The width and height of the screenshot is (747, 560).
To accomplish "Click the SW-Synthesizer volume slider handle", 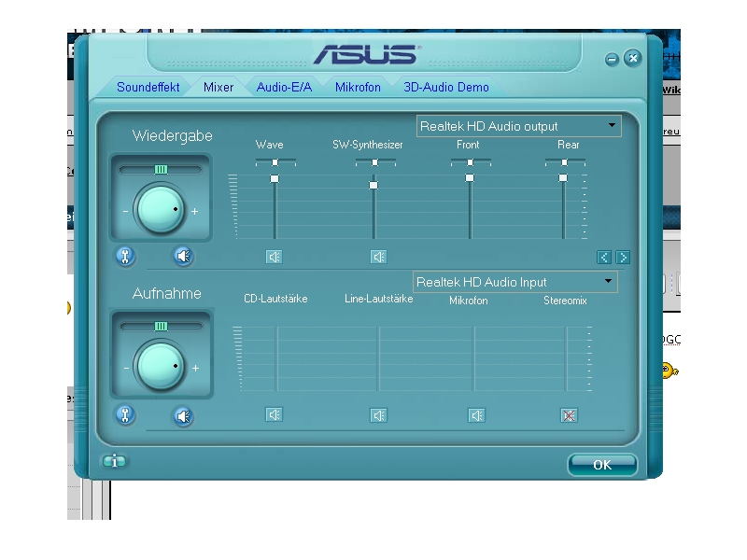I will pos(373,185).
